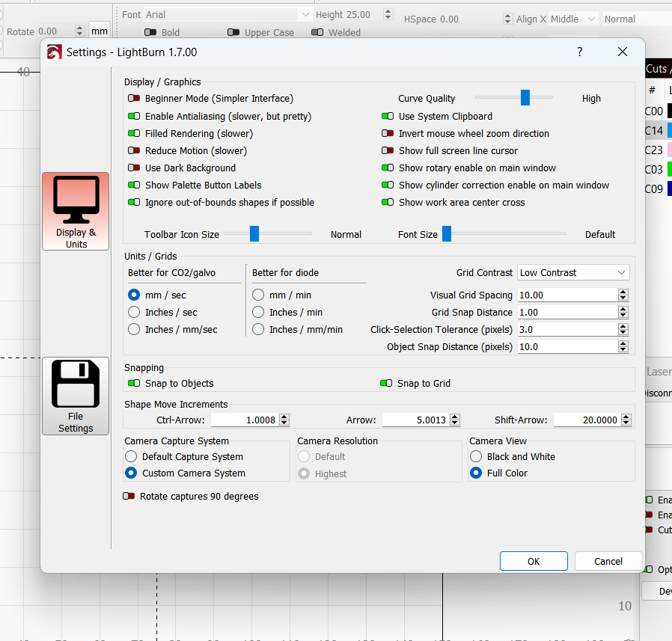Confirm settings with OK
Screen dimensions: 672x641
534,561
